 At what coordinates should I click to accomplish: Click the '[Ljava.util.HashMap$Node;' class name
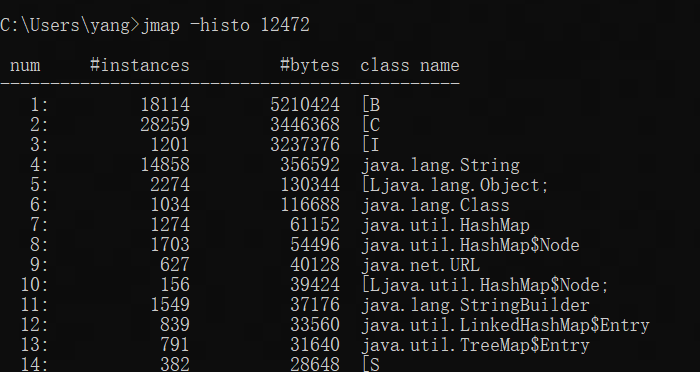point(485,285)
